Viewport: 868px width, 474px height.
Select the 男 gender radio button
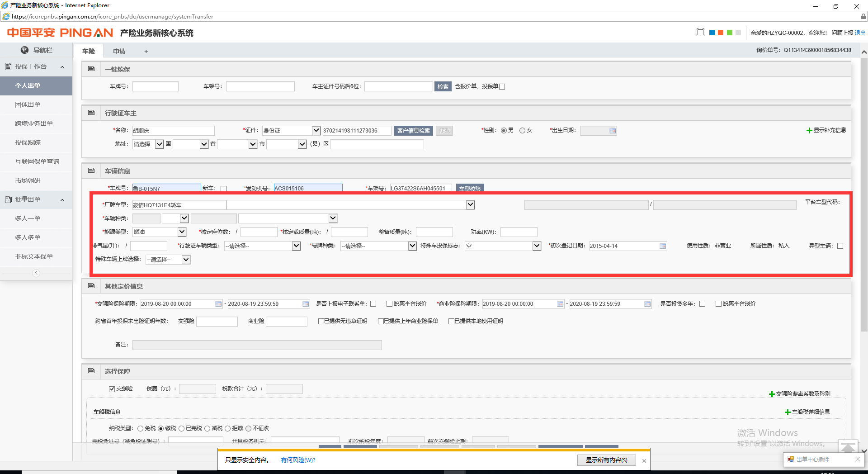[x=504, y=131]
